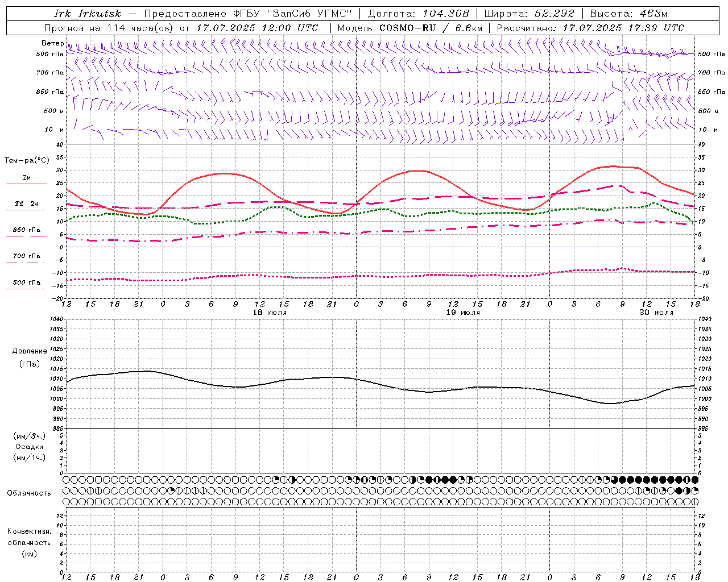The height and width of the screenshot is (582, 728).
Task: Click the "Облачность" cloud rows label
Action: pyautogui.click(x=29, y=493)
